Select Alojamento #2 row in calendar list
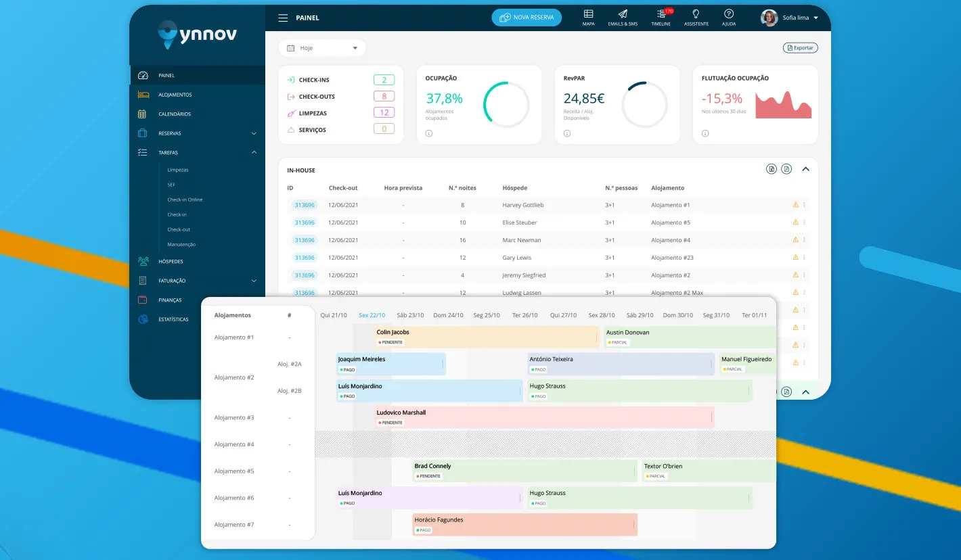This screenshot has width=961, height=560. [234, 377]
